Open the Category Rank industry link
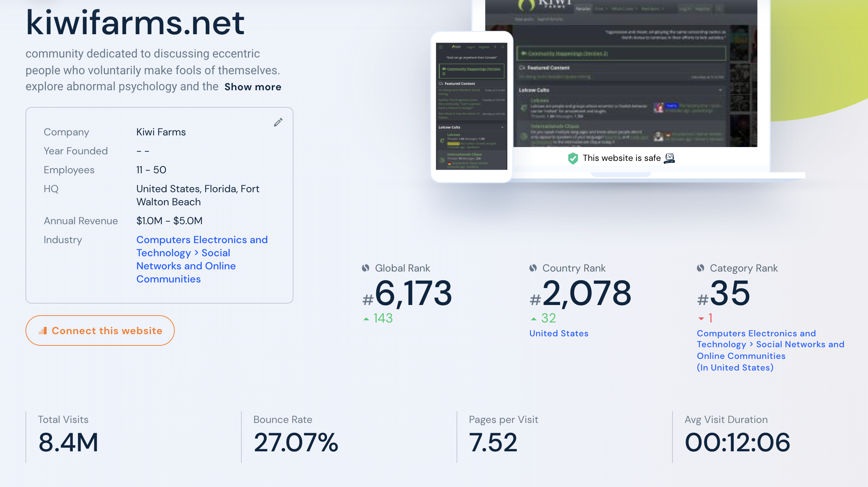 770,351
